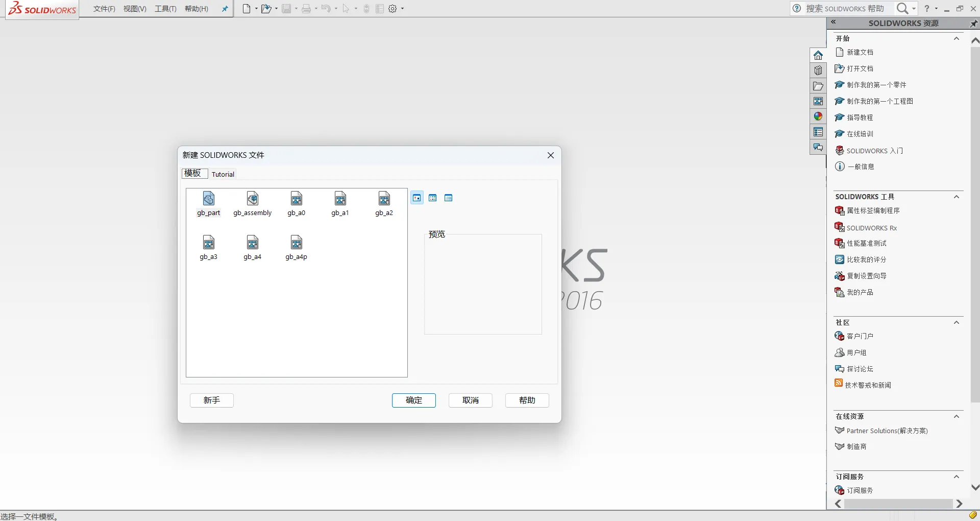Image resolution: width=980 pixels, height=521 pixels.
Task: Collapse the 在线资源 section
Action: click(957, 416)
